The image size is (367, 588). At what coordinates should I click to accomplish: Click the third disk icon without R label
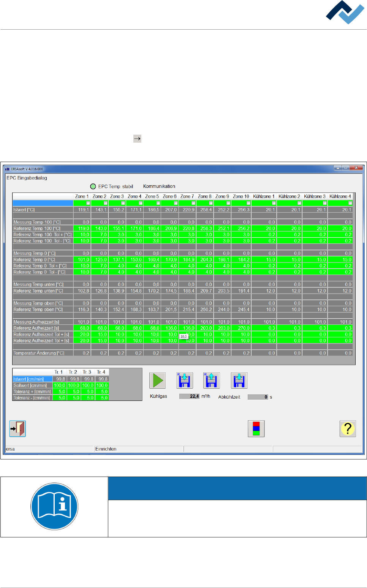(239, 380)
